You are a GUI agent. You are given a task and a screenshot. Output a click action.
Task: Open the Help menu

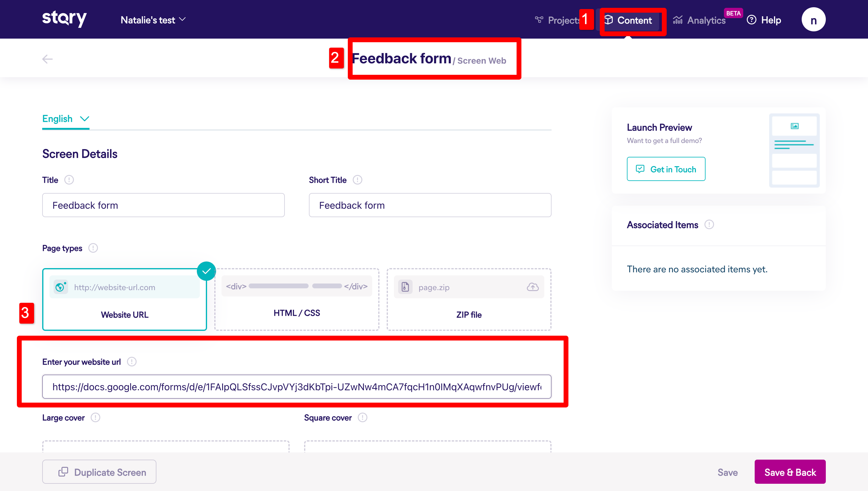(x=764, y=20)
